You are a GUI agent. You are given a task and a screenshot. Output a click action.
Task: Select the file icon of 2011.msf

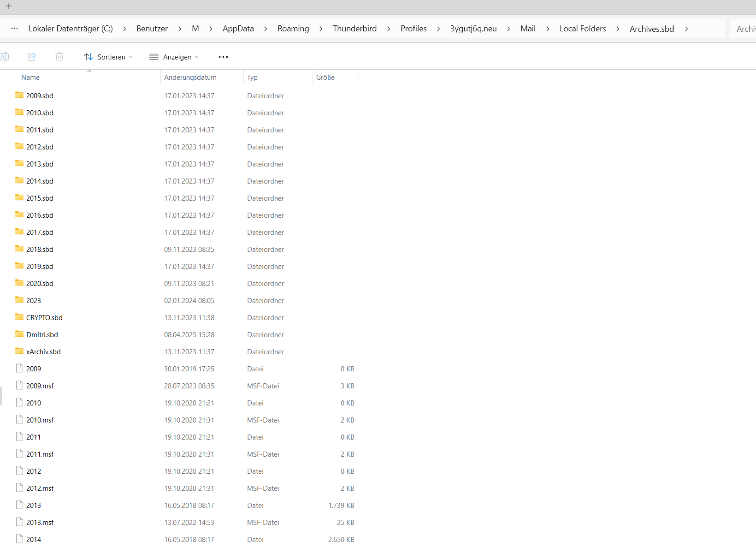[x=19, y=453]
